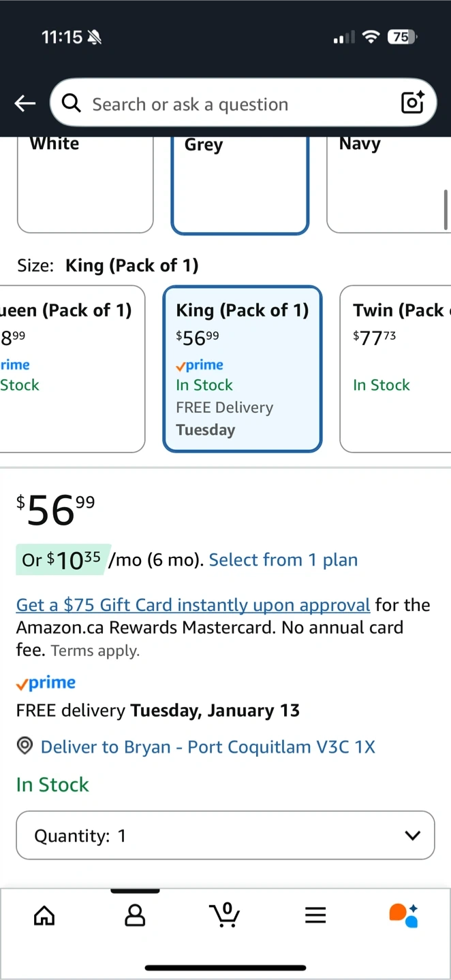Screen dimensions: 451x980
Task: Choose the Grey color option
Action: coord(240,185)
